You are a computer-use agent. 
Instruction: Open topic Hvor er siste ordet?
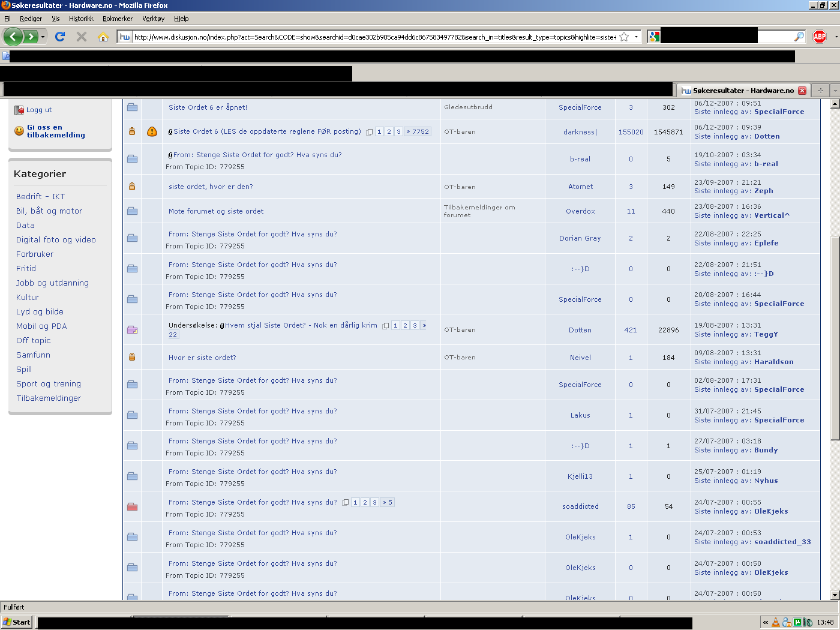click(x=202, y=358)
